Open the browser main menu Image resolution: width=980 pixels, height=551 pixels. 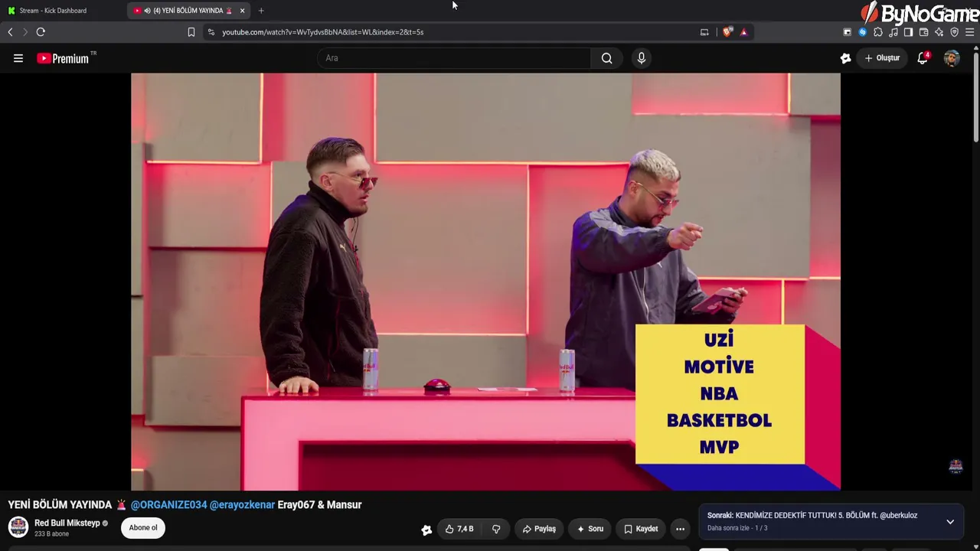tap(969, 32)
